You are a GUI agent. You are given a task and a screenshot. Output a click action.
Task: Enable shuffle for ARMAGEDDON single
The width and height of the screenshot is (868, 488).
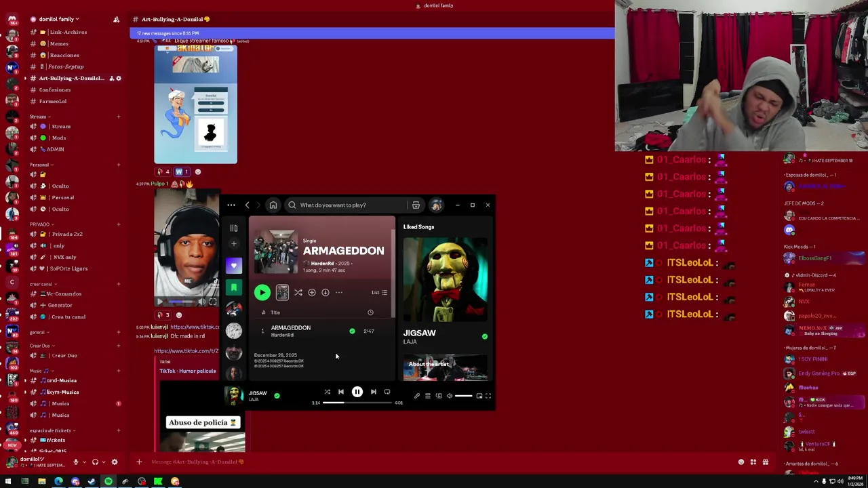298,292
